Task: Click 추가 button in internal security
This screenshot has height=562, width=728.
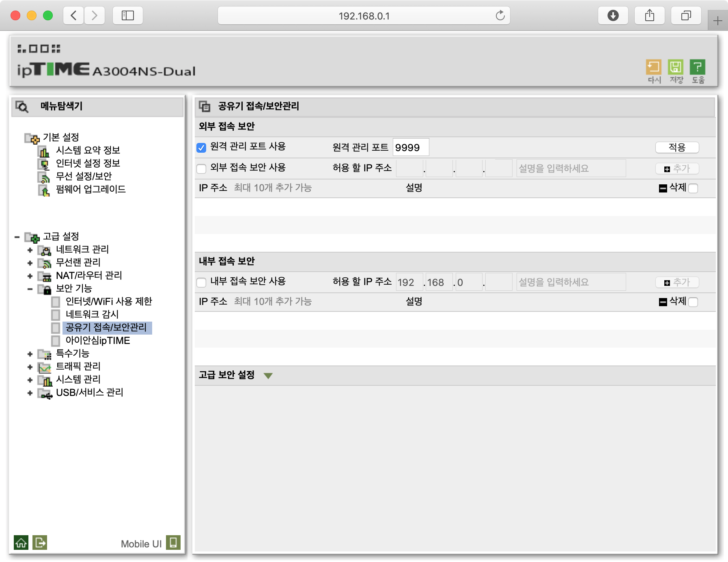Action: point(677,282)
